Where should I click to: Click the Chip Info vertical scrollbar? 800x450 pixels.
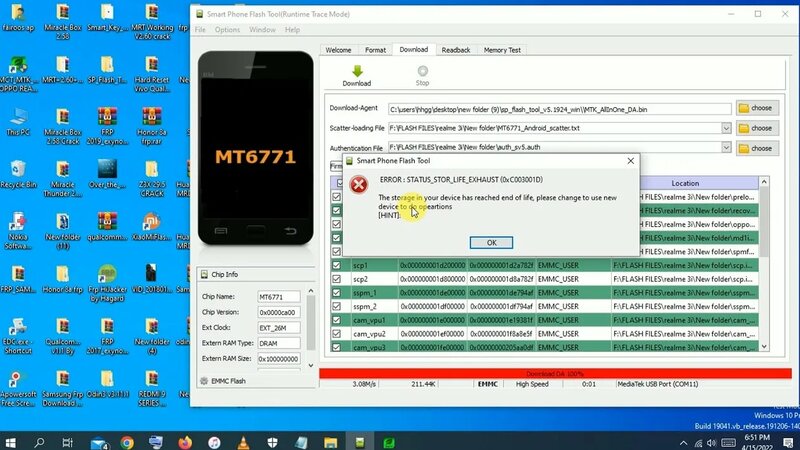click(311, 323)
